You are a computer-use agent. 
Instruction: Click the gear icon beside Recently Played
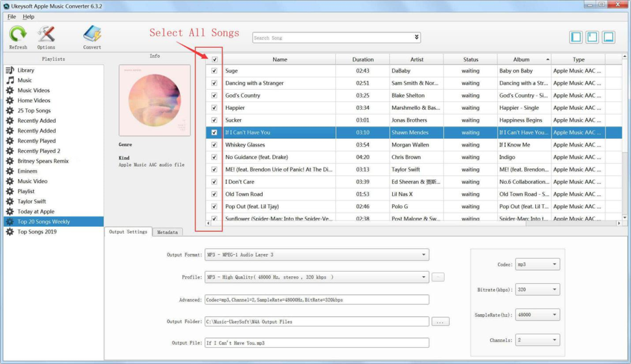(10, 141)
